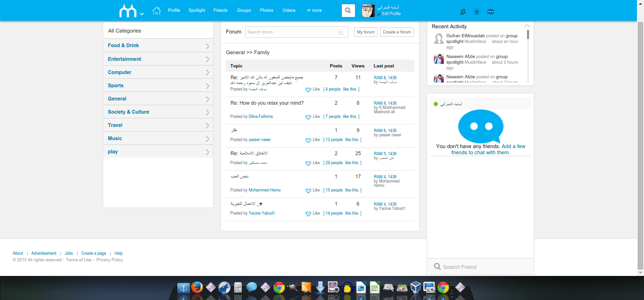Click the 'Search forum' input field
644x300 pixels.
point(291,32)
